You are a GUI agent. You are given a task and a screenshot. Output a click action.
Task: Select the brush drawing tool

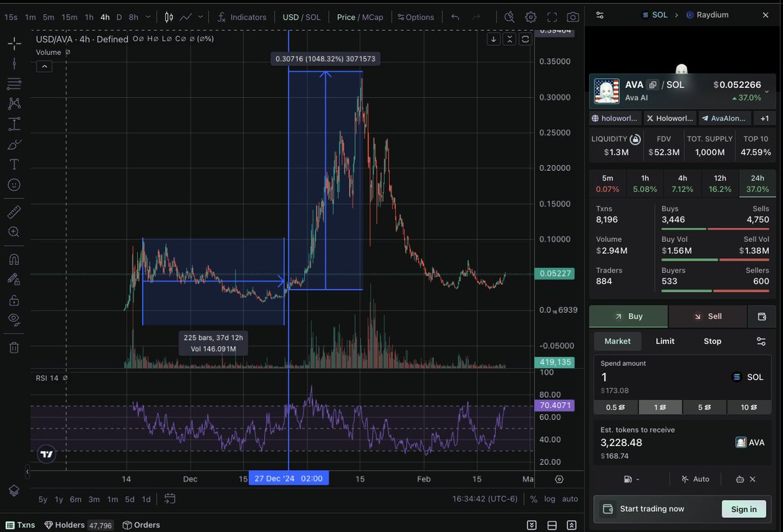pyautogui.click(x=14, y=144)
